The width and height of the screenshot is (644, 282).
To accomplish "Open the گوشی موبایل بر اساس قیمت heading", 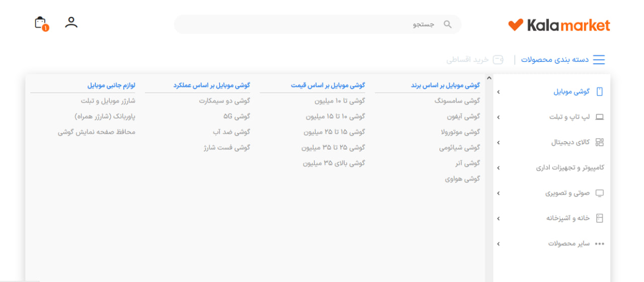I will (328, 85).
